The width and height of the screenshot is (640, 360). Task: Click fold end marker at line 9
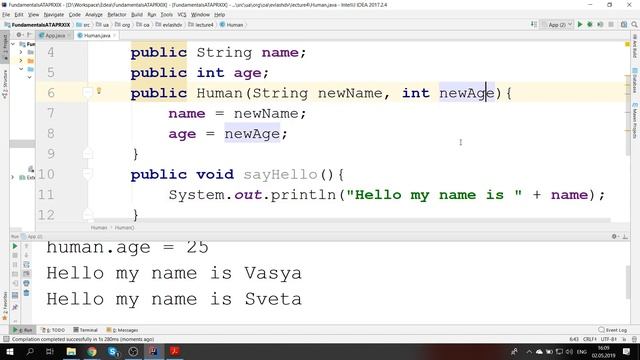pyautogui.click(x=87, y=154)
